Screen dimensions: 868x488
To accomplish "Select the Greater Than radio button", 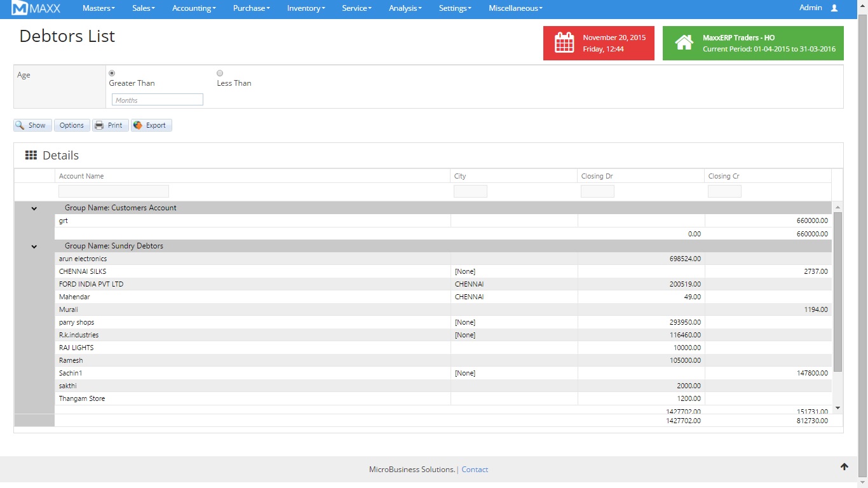I will click(112, 73).
